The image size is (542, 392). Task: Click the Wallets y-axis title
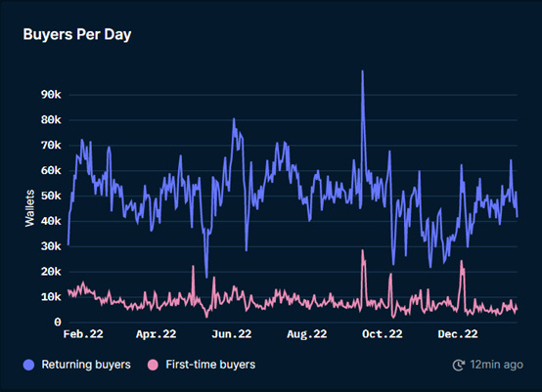(30, 208)
